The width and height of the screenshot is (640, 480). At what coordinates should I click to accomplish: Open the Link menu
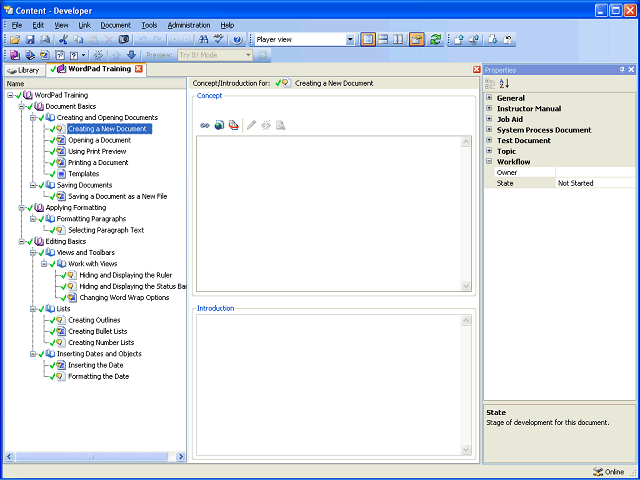pos(84,25)
